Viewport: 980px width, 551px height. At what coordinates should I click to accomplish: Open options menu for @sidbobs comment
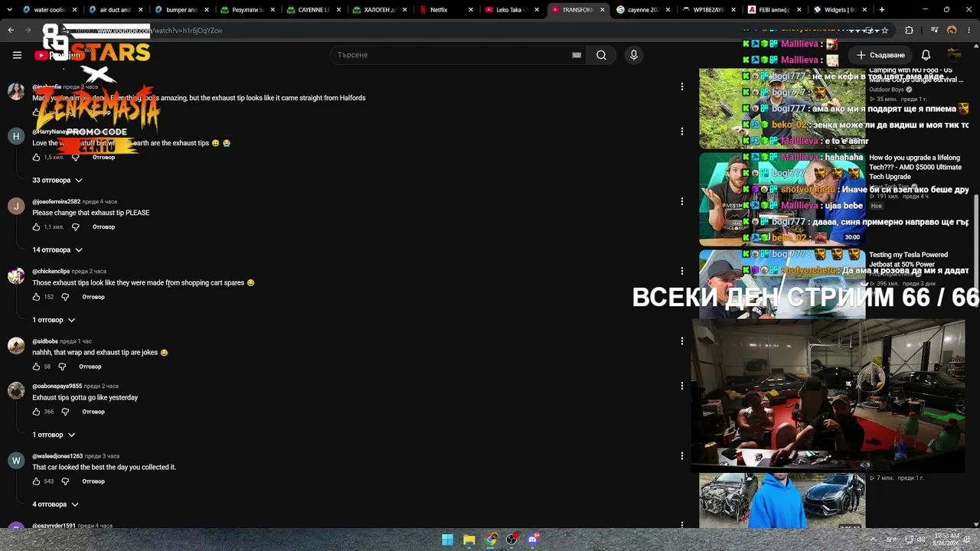coord(681,341)
